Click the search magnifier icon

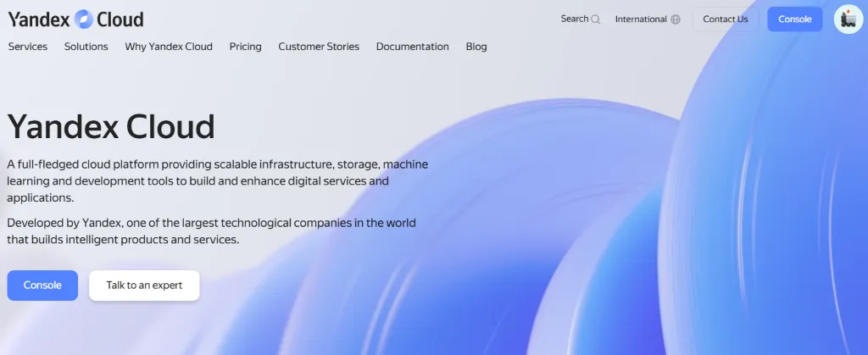pyautogui.click(x=596, y=19)
